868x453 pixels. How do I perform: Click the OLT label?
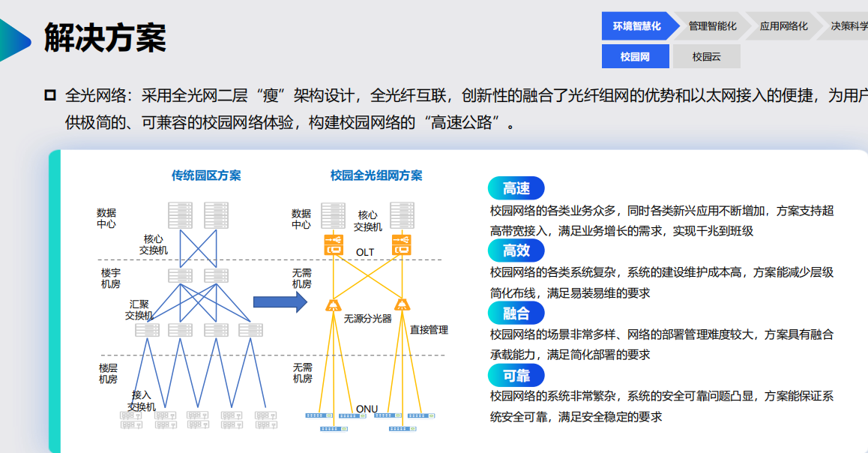point(365,253)
